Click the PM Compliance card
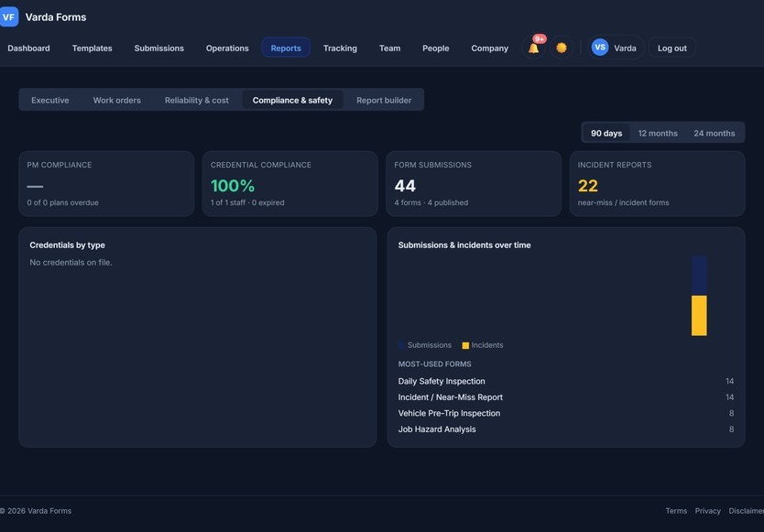Image resolution: width=764 pixels, height=532 pixels. click(106, 184)
